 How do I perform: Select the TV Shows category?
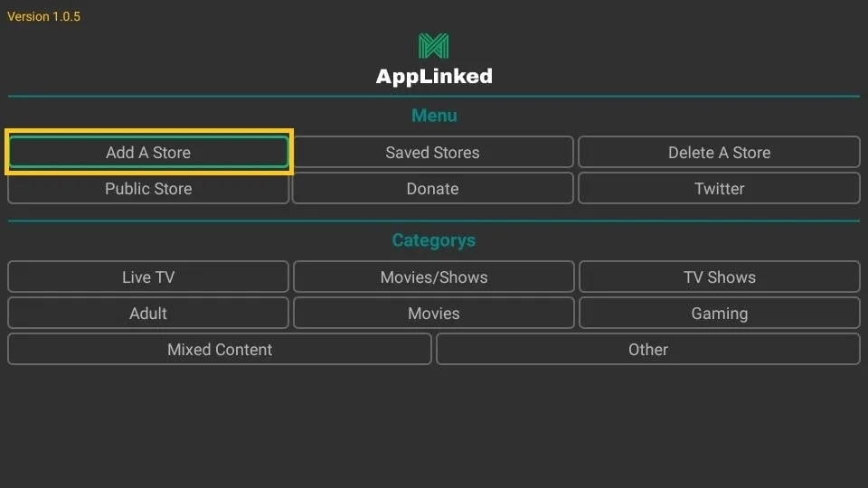(x=719, y=277)
